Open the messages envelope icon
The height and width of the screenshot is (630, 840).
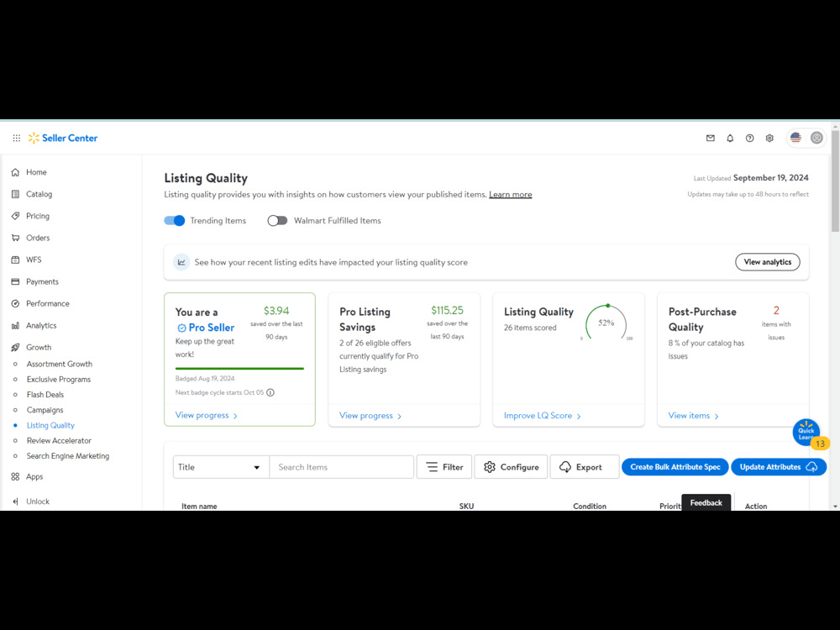coord(710,138)
